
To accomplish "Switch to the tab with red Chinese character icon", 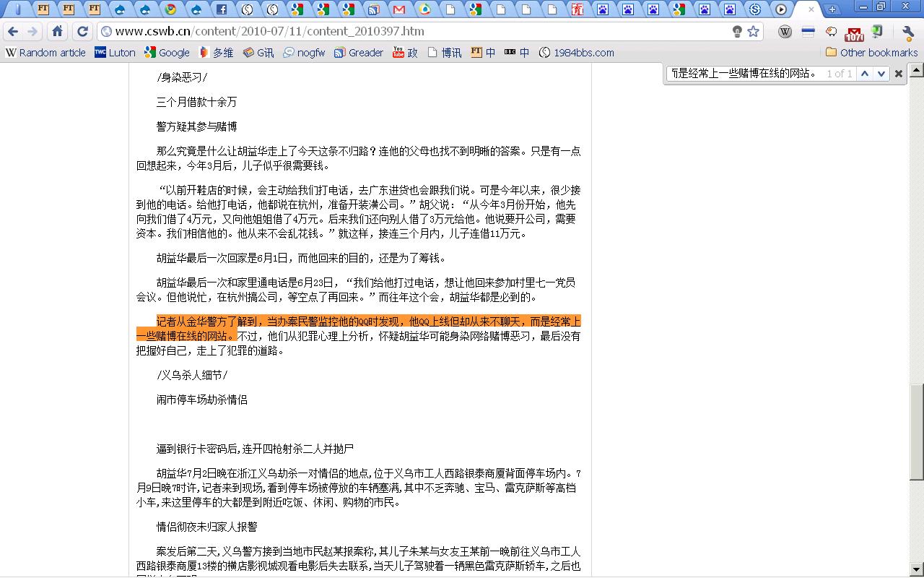I will tap(577, 9).
